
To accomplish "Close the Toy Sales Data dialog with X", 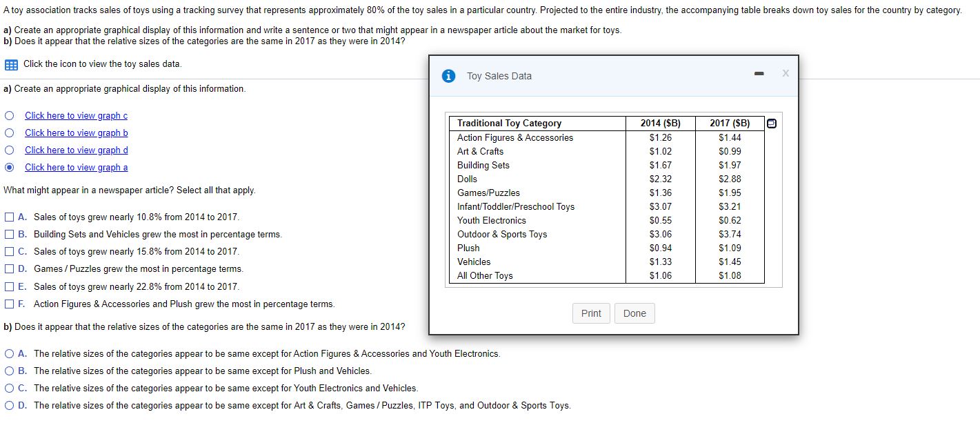I will coord(785,73).
